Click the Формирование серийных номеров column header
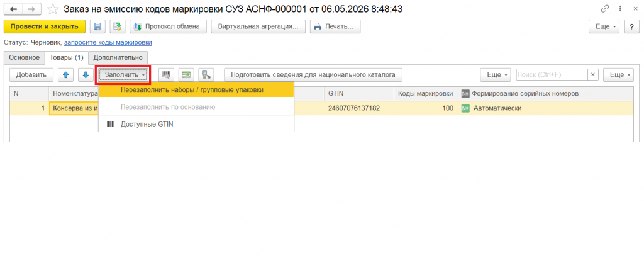Viewport: 644px width, 265px height. click(545, 94)
